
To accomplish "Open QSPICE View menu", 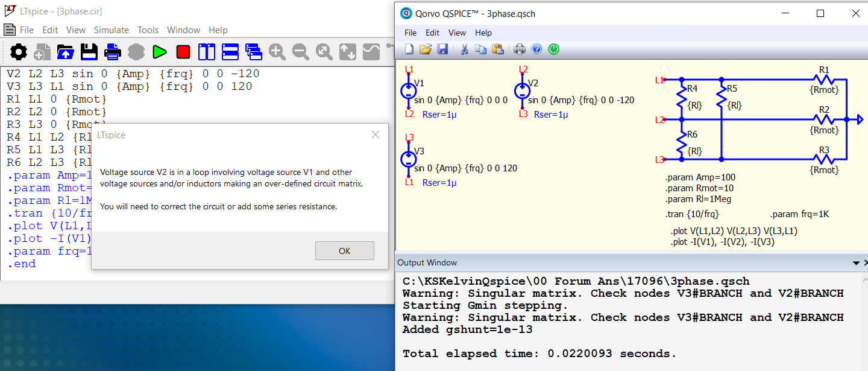I will (x=458, y=33).
